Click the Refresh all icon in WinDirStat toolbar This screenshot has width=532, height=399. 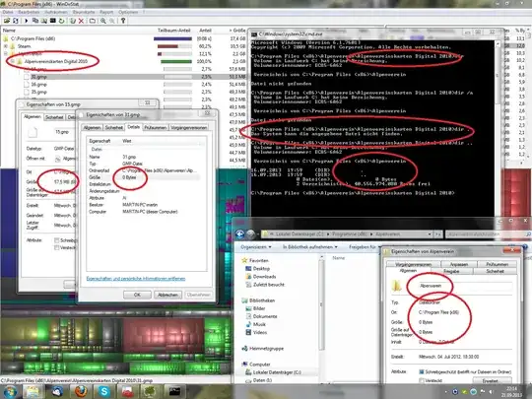pyautogui.click(x=16, y=21)
